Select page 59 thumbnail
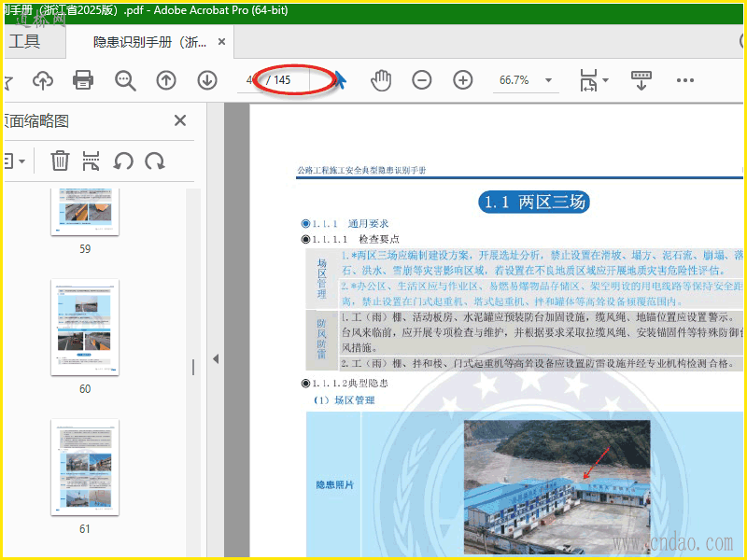Image resolution: width=747 pixels, height=560 pixels. click(x=85, y=212)
